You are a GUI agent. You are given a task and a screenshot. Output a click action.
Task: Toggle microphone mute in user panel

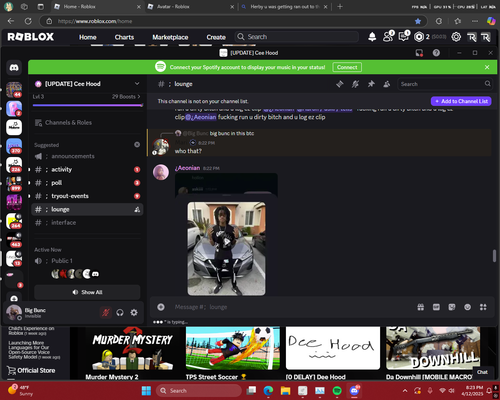click(x=106, y=312)
